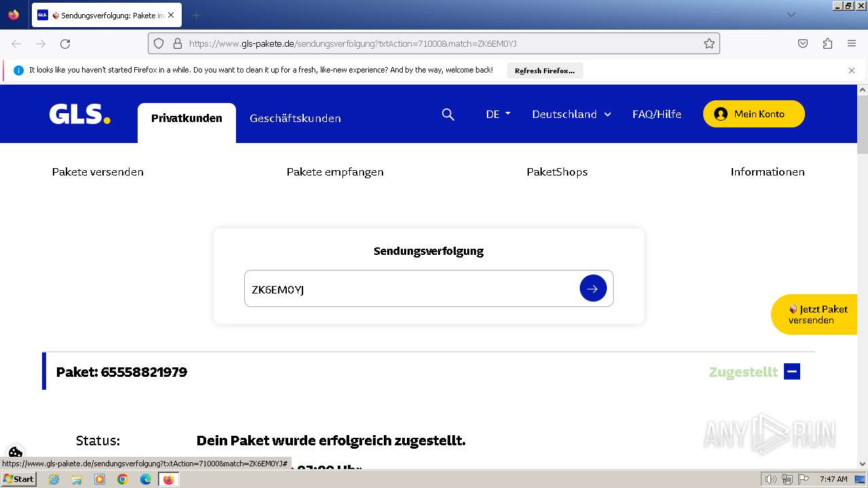
Task: Submit tracking with the arrow button
Action: click(x=593, y=289)
